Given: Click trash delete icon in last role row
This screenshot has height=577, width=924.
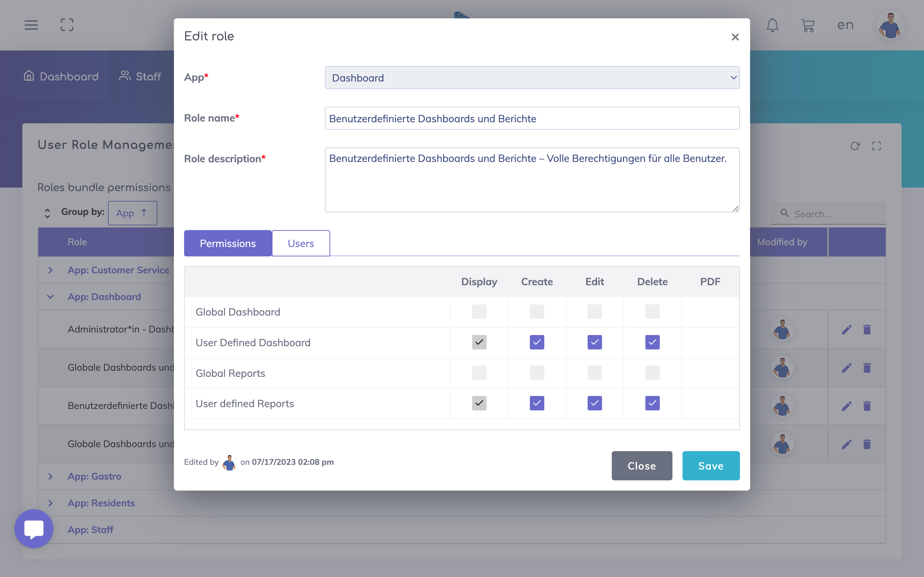Looking at the screenshot, I should pos(867,444).
